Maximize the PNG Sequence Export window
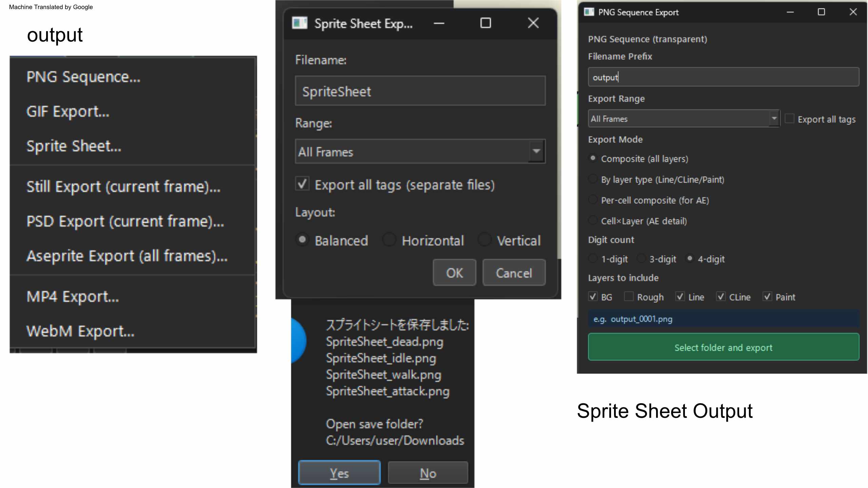Screen dimensions: 868x488 821,12
